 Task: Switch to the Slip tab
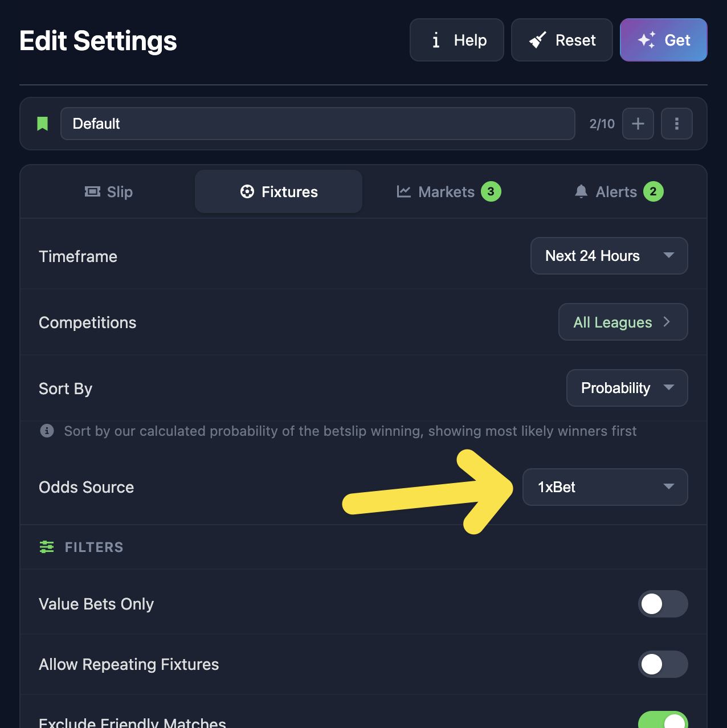click(108, 192)
